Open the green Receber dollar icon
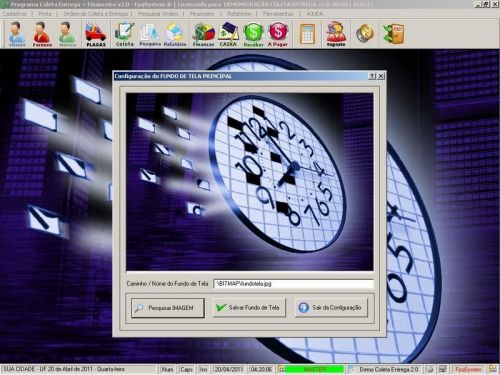500x375 pixels. (x=253, y=34)
